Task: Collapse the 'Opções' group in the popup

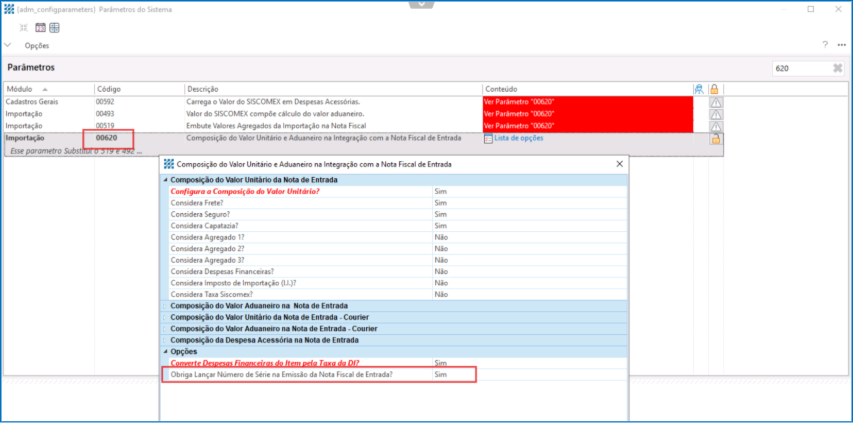Action: click(165, 352)
